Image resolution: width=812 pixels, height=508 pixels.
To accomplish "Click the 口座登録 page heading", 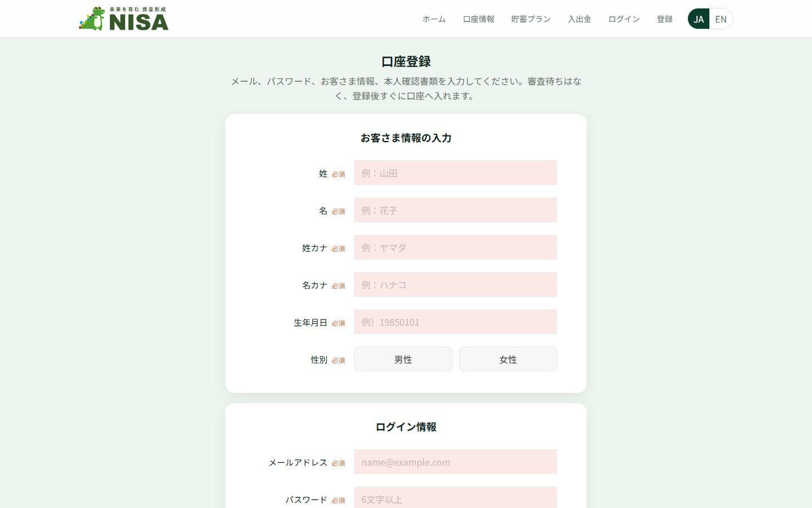I will click(406, 62).
